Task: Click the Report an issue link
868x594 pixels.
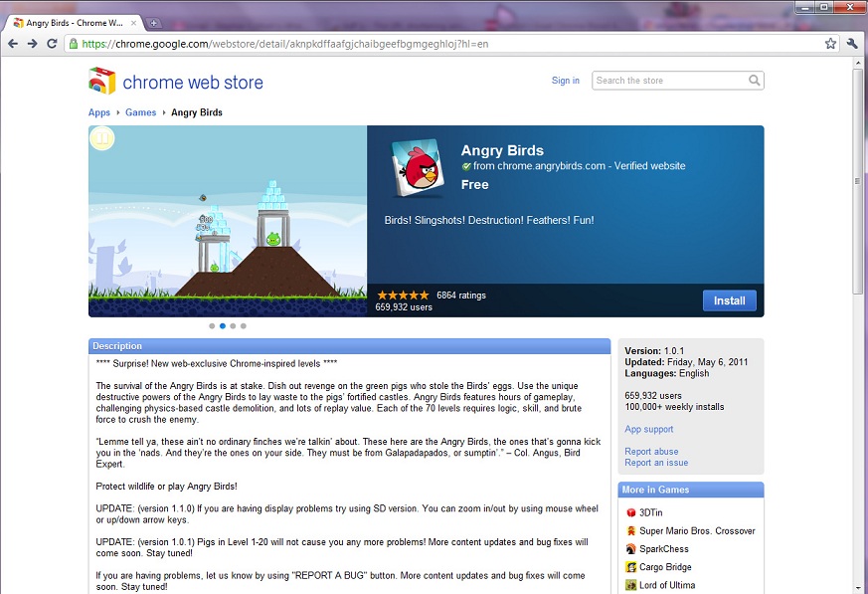Action: tap(656, 463)
